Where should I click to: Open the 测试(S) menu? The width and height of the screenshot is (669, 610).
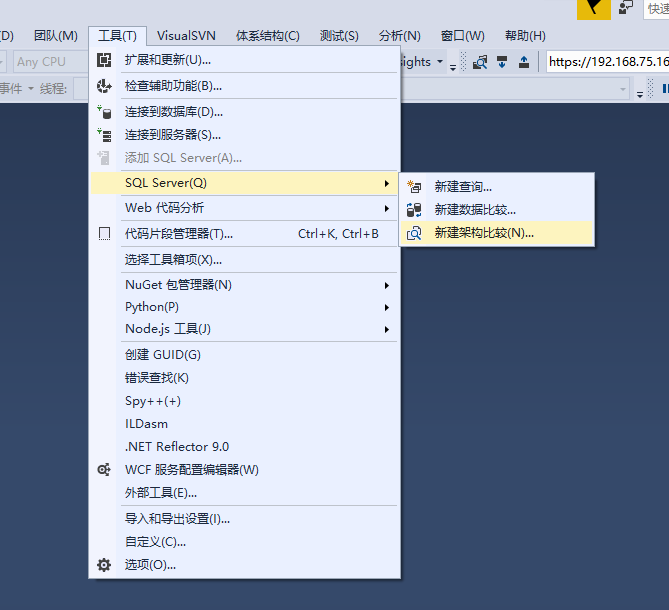coord(339,36)
